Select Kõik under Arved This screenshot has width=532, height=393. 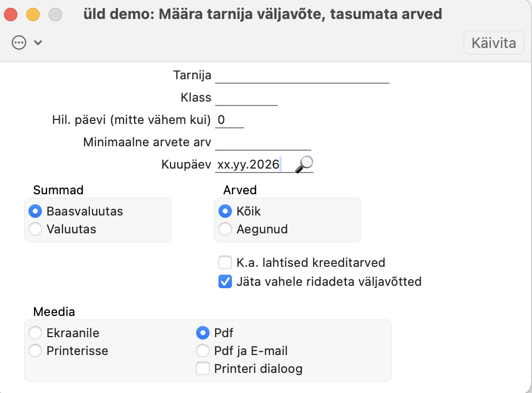click(x=225, y=212)
